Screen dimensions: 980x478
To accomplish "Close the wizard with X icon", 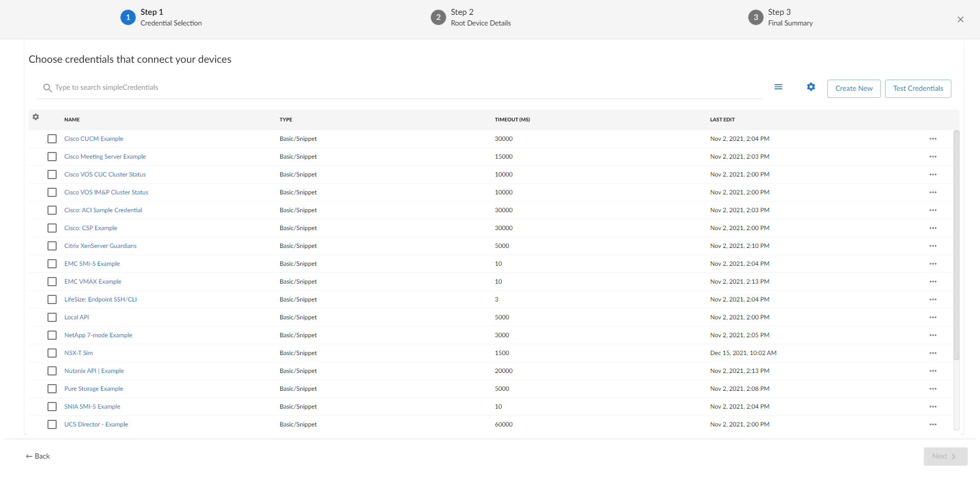I will 960,19.
